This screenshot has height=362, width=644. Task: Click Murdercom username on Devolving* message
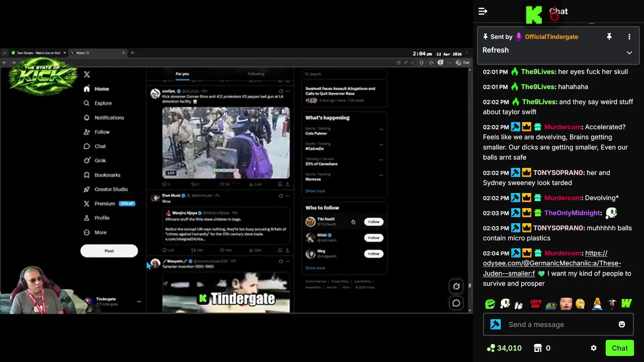[x=562, y=198]
